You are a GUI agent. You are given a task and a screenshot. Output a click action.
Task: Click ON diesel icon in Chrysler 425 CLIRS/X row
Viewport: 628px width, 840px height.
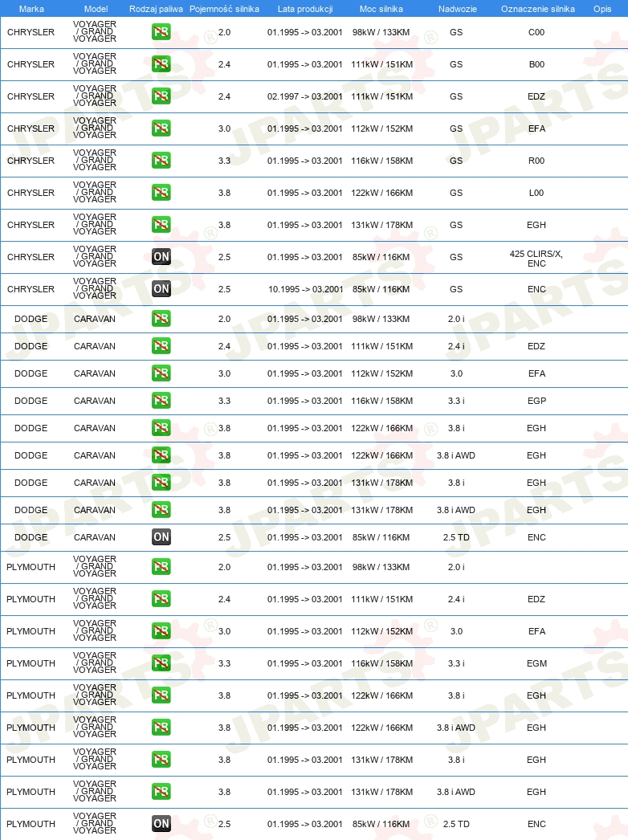[x=161, y=257]
